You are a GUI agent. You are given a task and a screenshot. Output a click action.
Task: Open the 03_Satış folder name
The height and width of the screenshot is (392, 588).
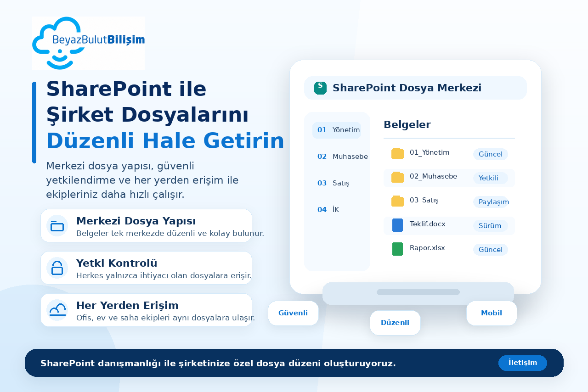click(x=424, y=200)
